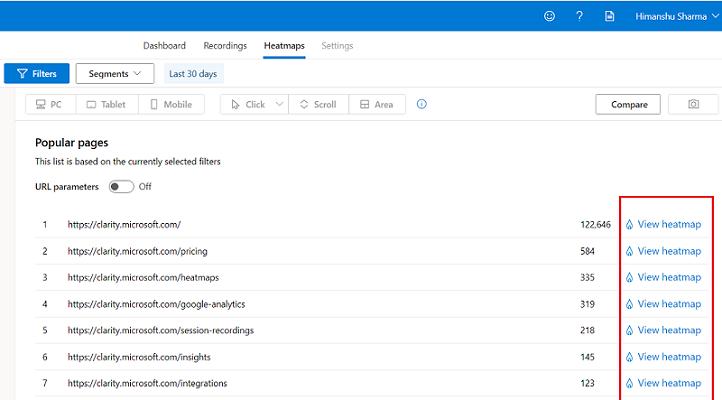Screen dimensions: 722x400
Task: Select the 123 visit count
Action: pos(587,383)
